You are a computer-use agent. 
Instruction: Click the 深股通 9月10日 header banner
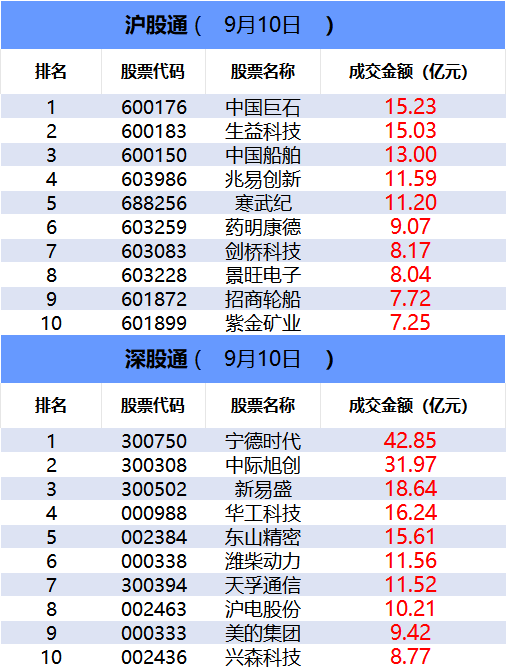click(253, 359)
